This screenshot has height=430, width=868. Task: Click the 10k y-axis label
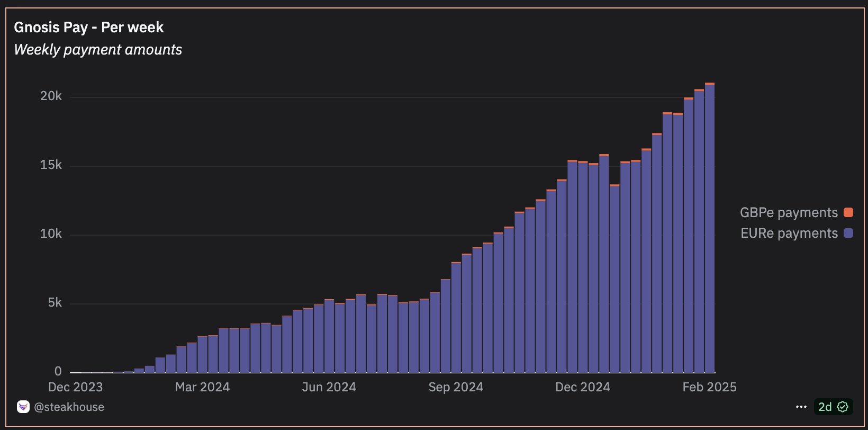point(51,234)
